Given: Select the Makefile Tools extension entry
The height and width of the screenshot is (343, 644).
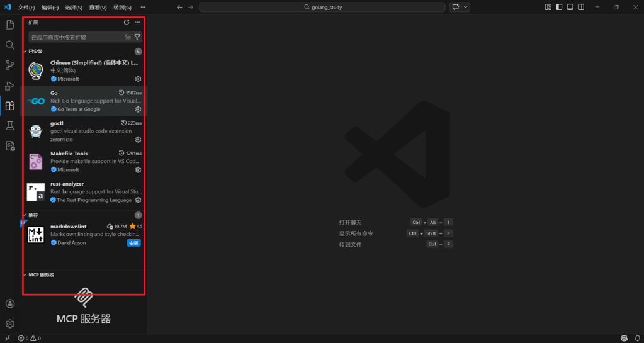Looking at the screenshot, I should point(83,162).
